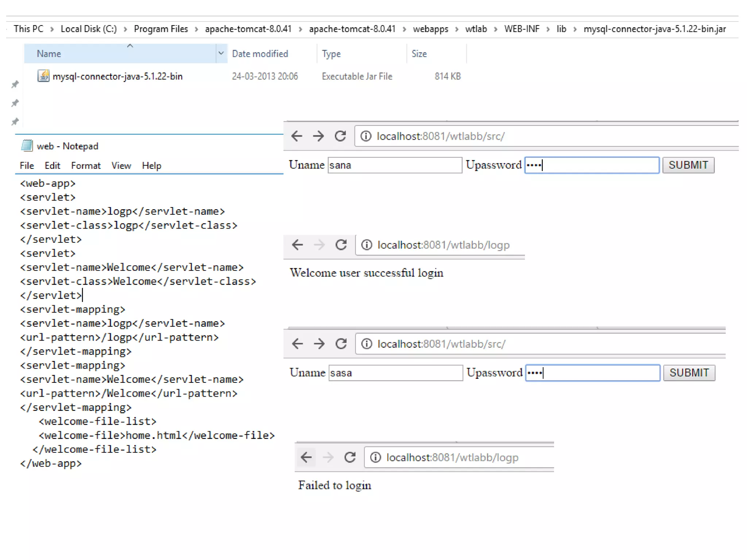Click the Notepad icon in the web - Notepad title
This screenshot has height=560, width=747.
pos(27,146)
